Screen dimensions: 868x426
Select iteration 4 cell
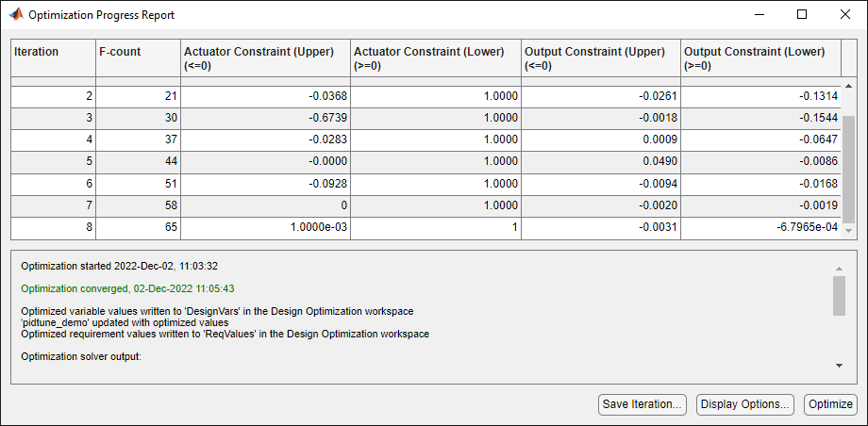pyautogui.click(x=54, y=140)
